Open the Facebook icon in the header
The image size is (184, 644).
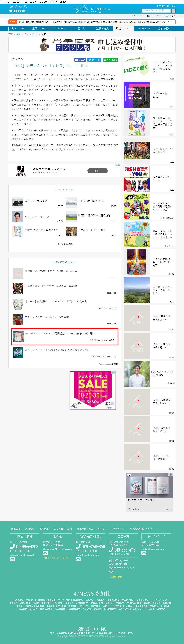pos(15,11)
